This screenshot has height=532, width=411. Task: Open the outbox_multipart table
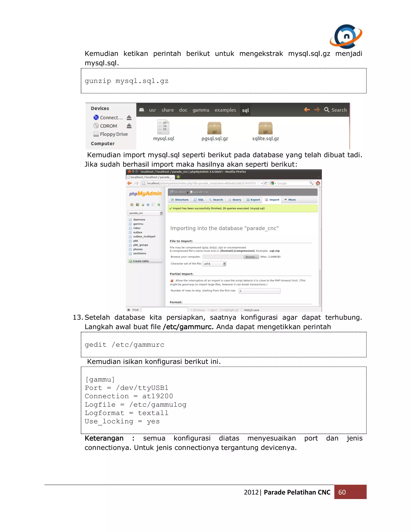pos(144,236)
